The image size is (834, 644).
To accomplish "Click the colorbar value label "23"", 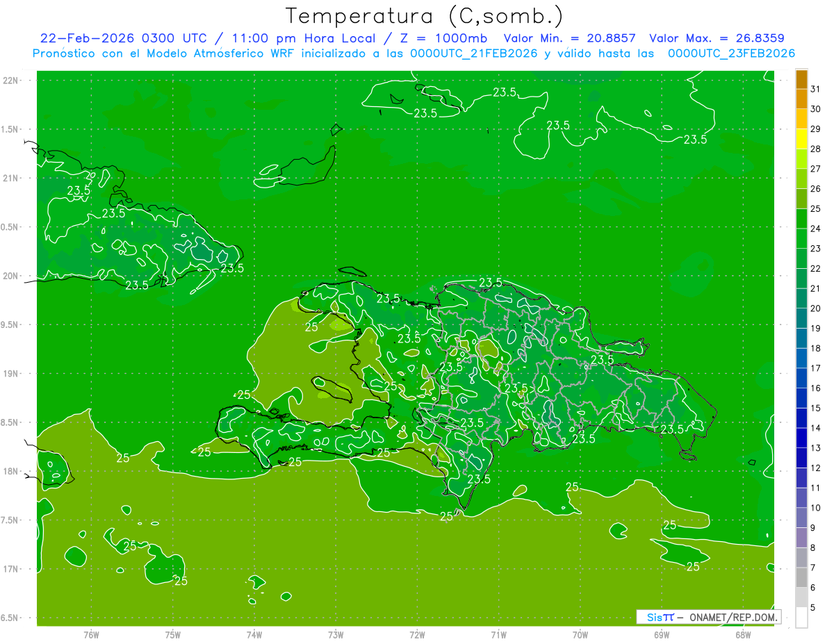I will (815, 248).
